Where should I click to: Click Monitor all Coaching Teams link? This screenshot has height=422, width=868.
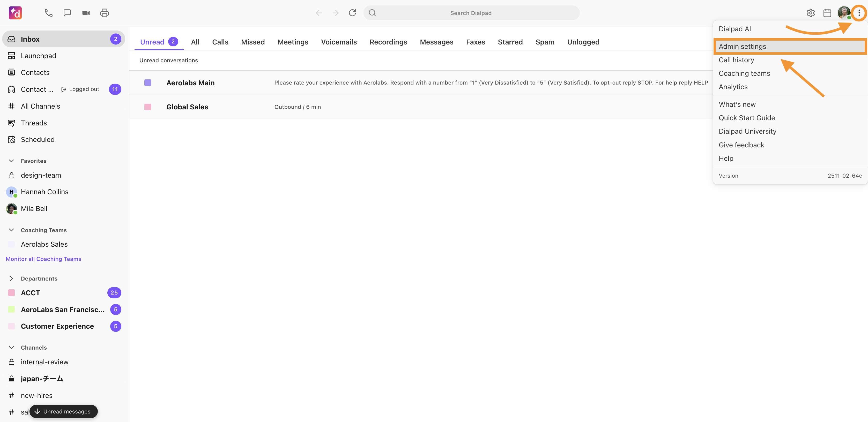pyautogui.click(x=43, y=259)
